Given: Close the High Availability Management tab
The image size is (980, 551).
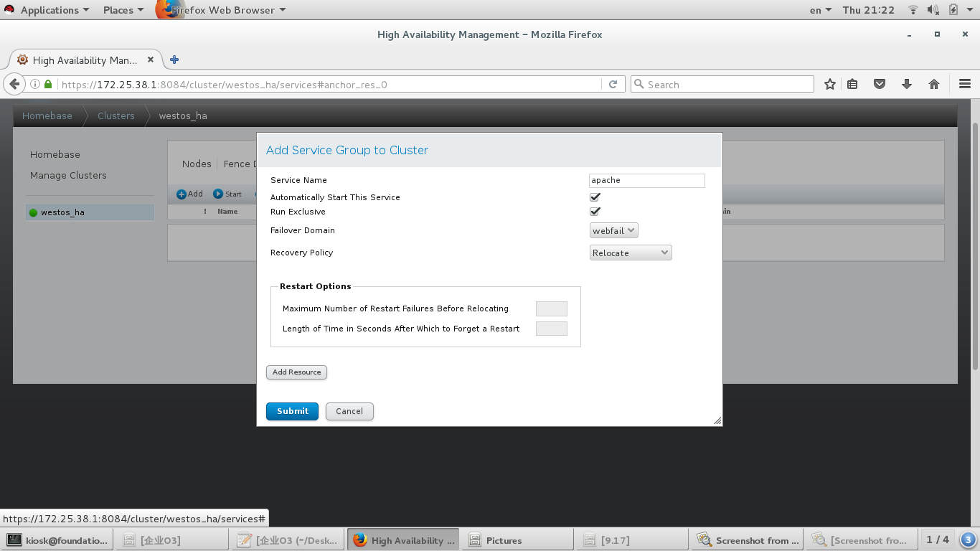Looking at the screenshot, I should (151, 60).
